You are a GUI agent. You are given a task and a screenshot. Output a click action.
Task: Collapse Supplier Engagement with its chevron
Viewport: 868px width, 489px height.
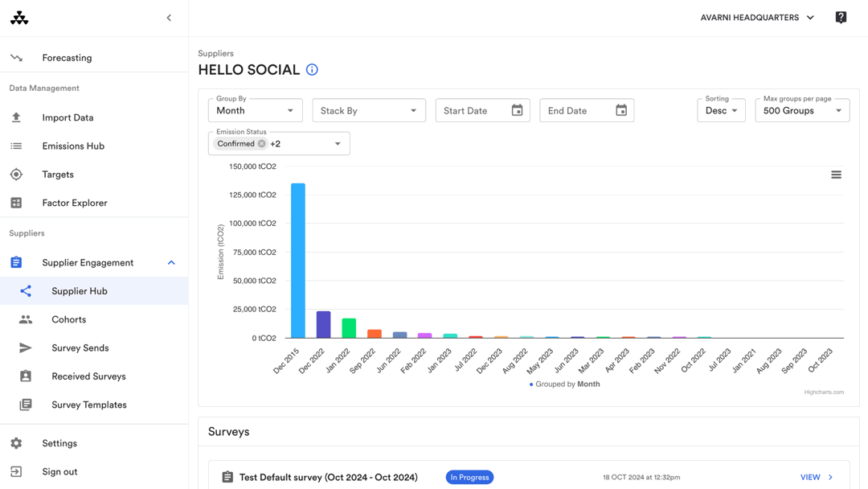172,262
